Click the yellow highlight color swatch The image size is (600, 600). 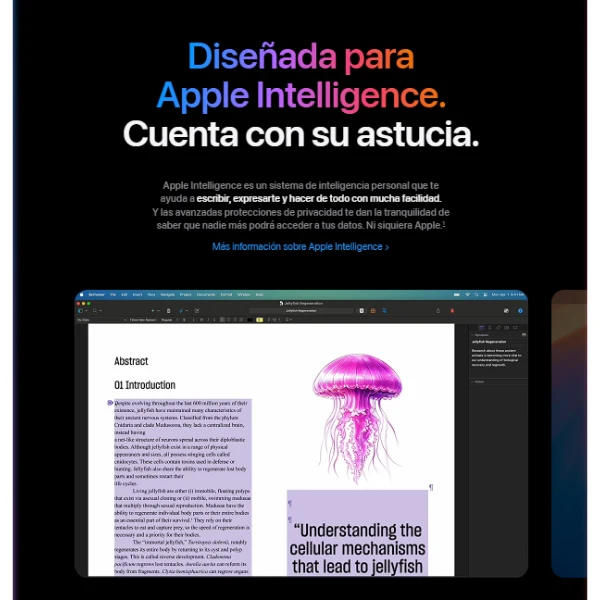tap(259, 320)
